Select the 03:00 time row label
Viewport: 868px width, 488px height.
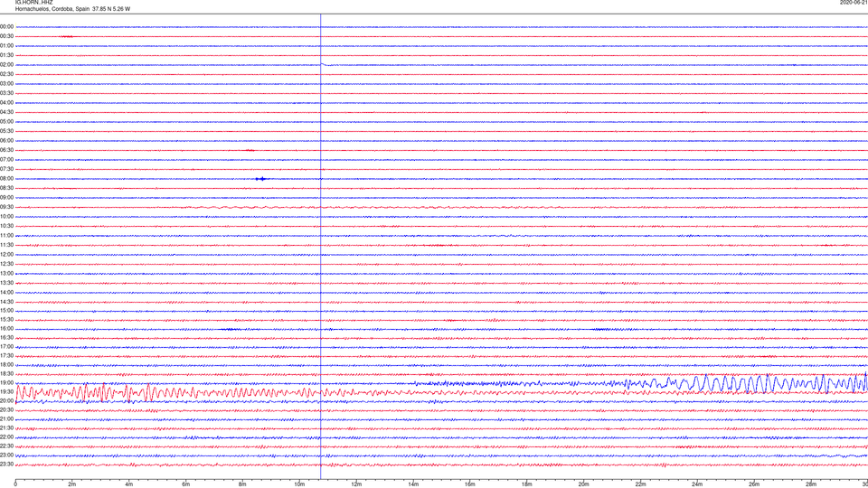(x=6, y=83)
